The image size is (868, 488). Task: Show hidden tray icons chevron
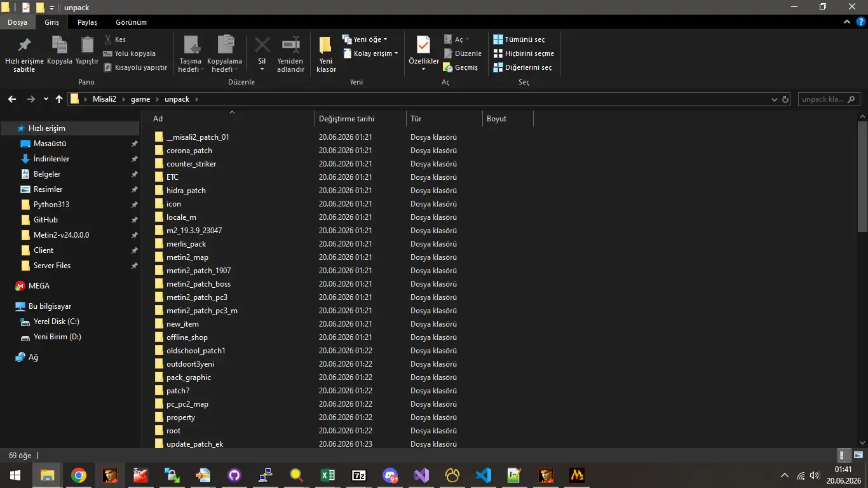coord(785,475)
